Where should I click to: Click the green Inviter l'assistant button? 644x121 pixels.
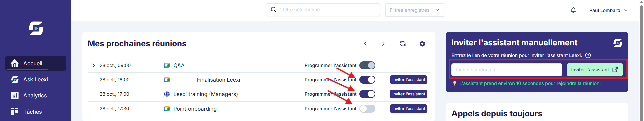pos(595,70)
